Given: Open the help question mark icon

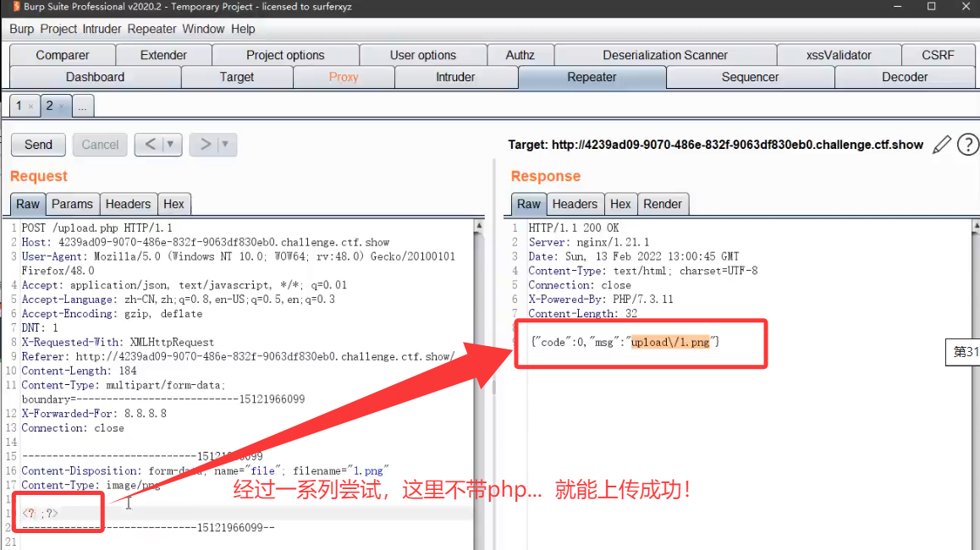Looking at the screenshot, I should [968, 145].
